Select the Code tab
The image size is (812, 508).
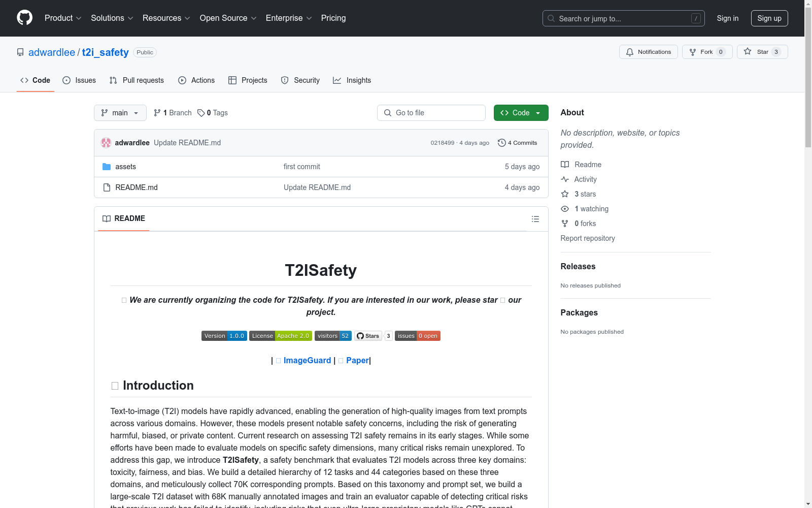[35, 80]
